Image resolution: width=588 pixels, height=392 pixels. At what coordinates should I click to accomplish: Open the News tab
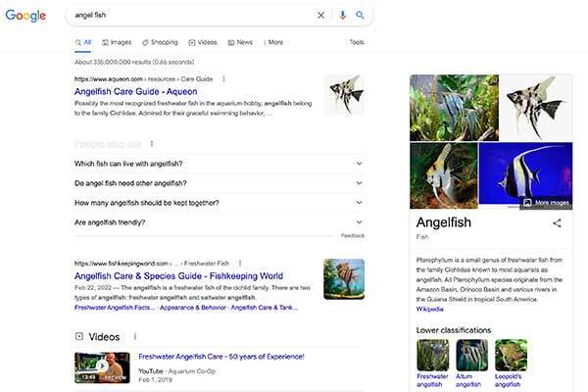[x=240, y=42]
